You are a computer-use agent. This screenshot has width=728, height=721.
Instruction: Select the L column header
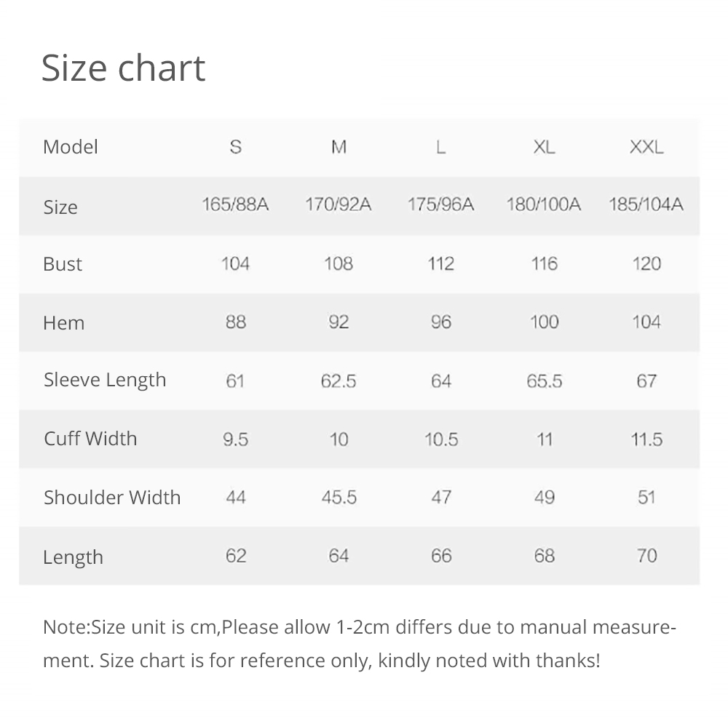coord(440,147)
